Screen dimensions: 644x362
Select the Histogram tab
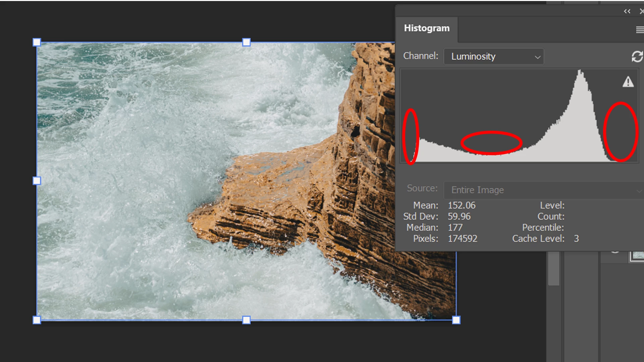pos(426,28)
